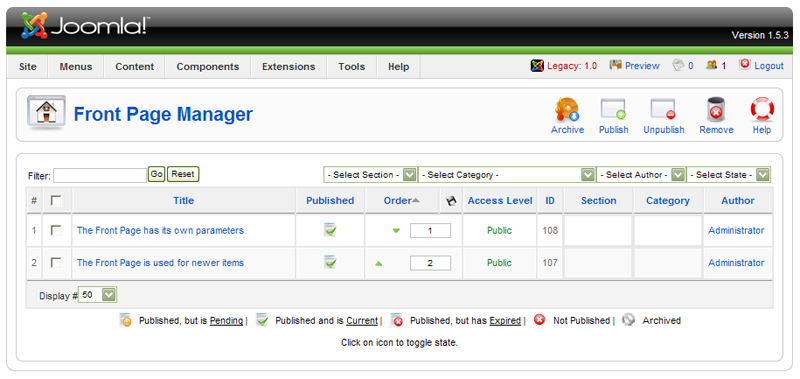
Task: Open article 'The Front Page has its own parameters'
Action: click(160, 231)
